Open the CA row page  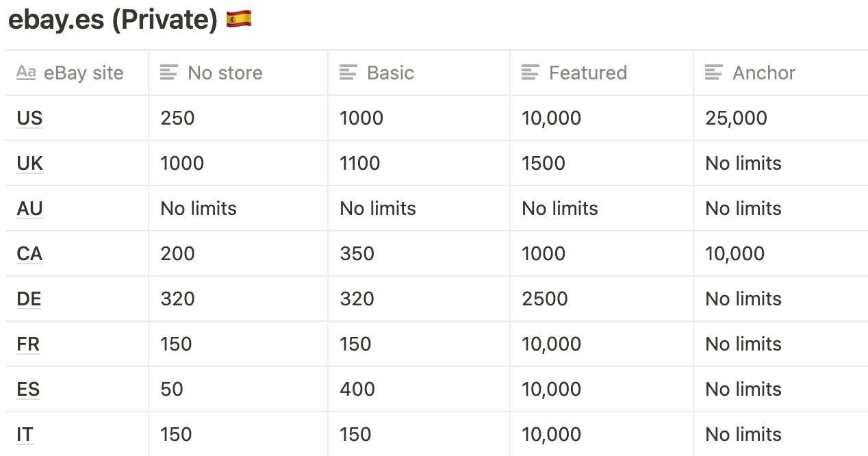29,254
